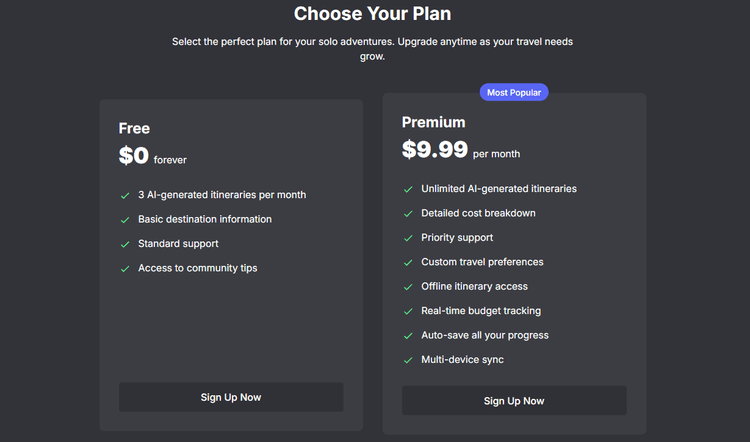The width and height of the screenshot is (750, 442).
Task: Click checkmark beside Unlimited AI-generated itineraries
Action: click(408, 189)
